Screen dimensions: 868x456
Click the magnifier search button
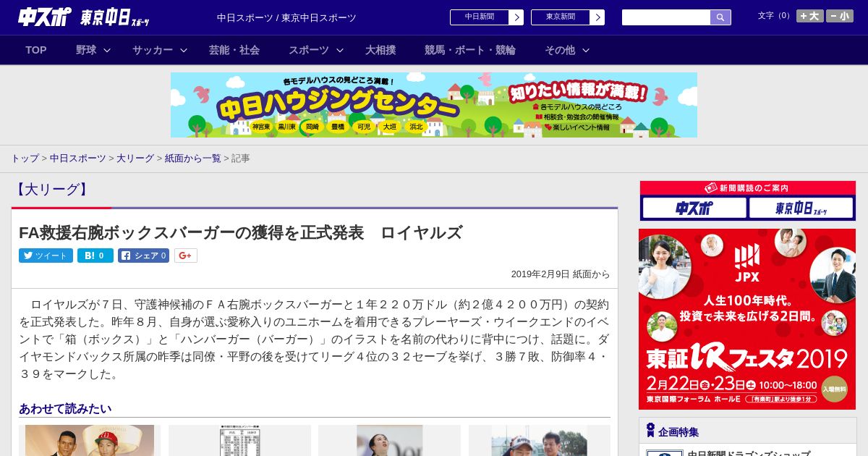[x=720, y=17]
